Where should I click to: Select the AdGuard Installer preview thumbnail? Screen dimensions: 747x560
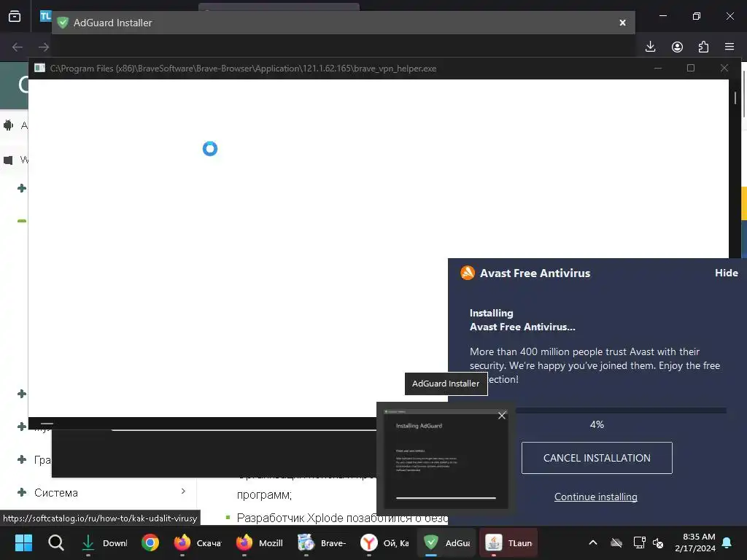pos(446,459)
